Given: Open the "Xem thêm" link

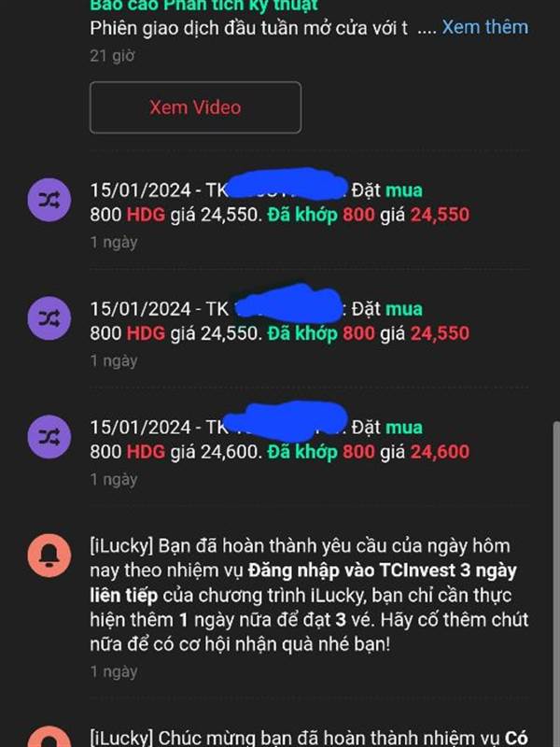Looking at the screenshot, I should pos(484,27).
